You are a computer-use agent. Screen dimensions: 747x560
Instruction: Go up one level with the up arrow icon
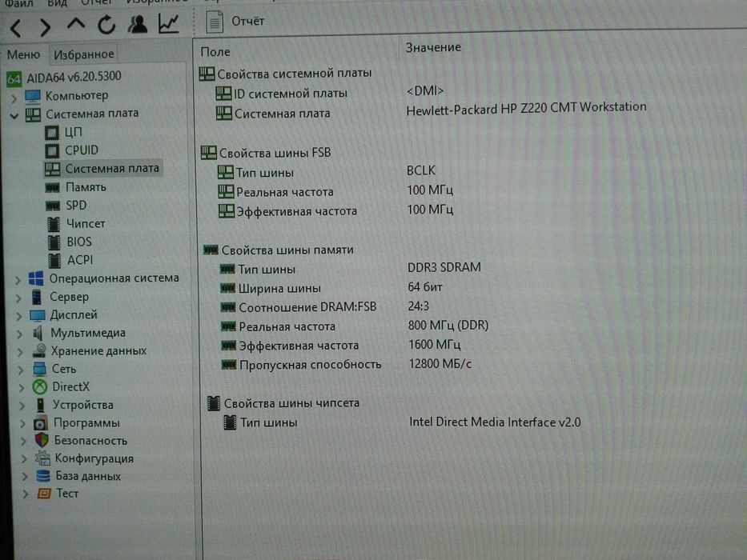coord(76,24)
